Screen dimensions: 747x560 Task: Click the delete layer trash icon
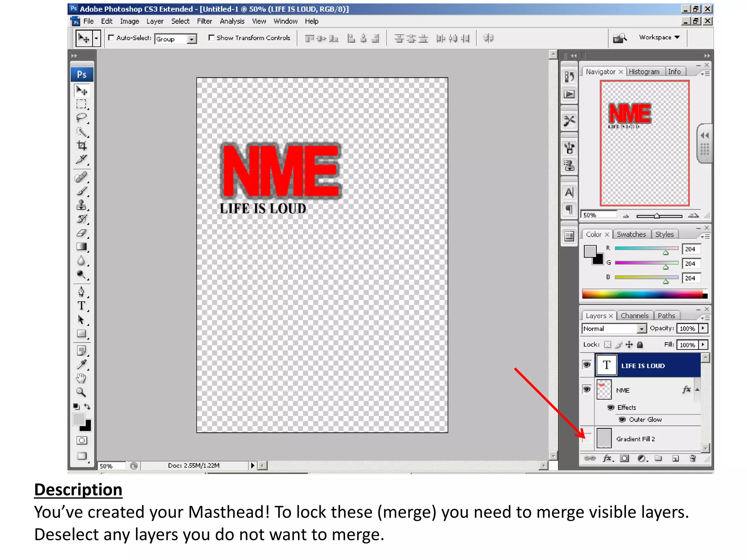point(693,458)
